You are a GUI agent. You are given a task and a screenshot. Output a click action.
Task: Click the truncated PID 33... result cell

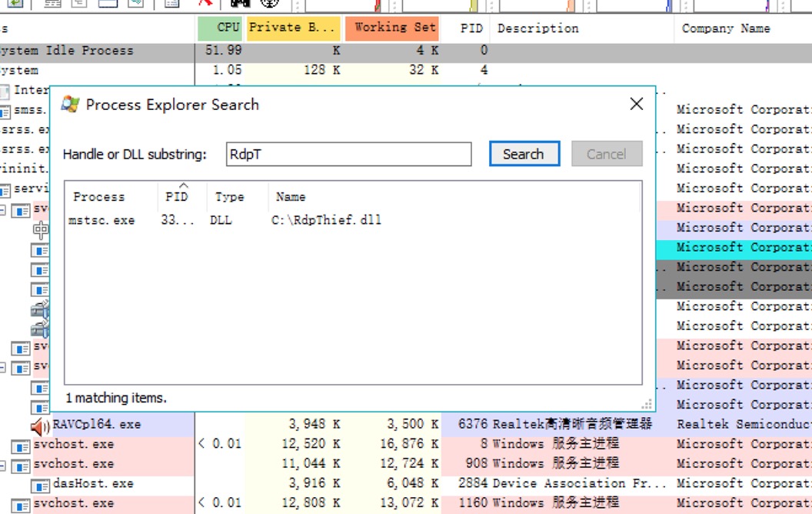[177, 220]
